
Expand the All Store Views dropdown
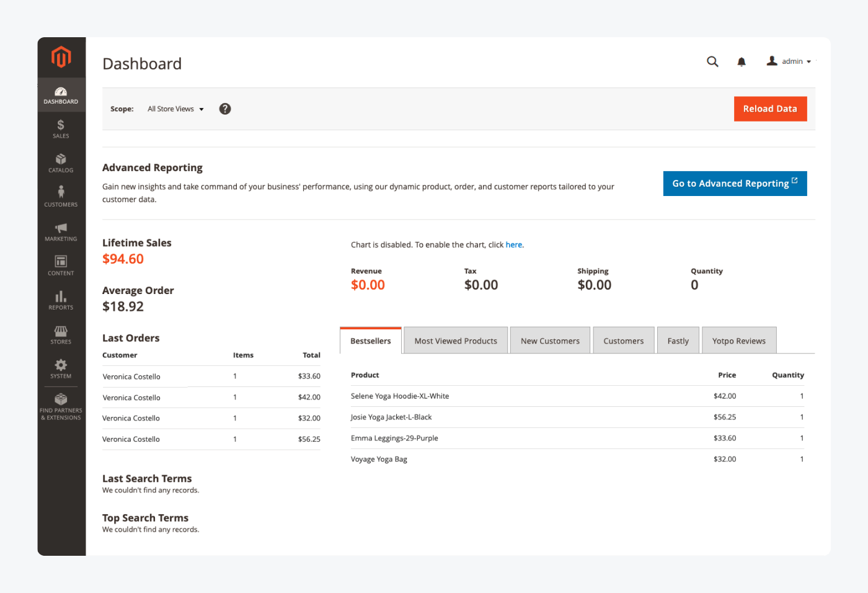(175, 109)
